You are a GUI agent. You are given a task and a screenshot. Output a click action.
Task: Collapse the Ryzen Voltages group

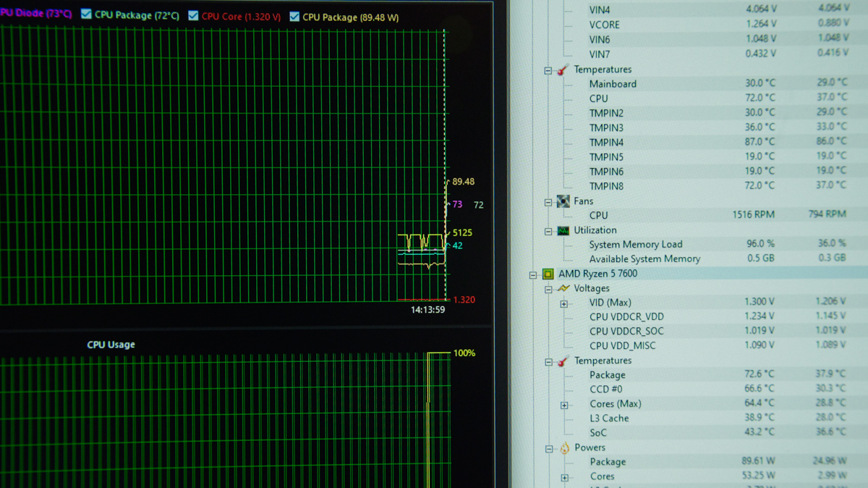tap(548, 289)
